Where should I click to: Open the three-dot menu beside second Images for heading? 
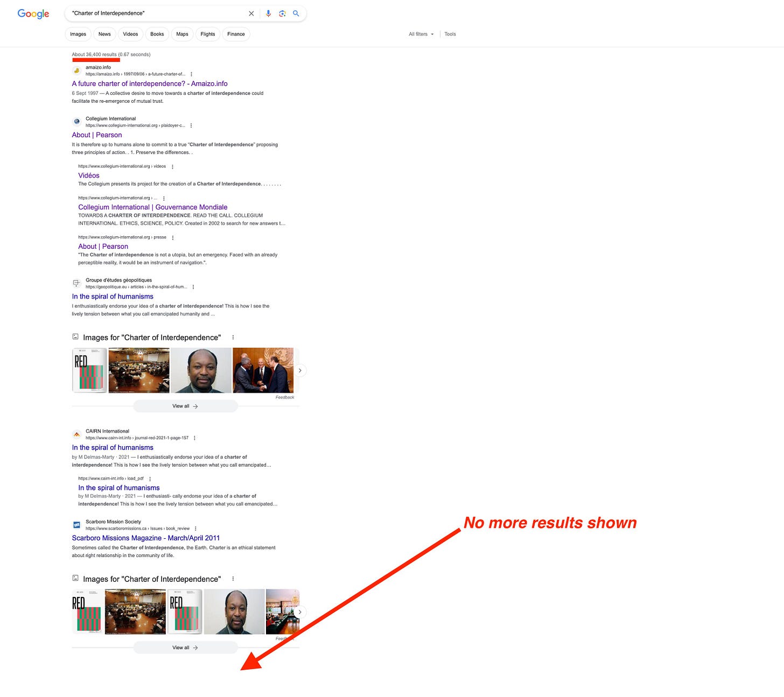click(x=233, y=579)
